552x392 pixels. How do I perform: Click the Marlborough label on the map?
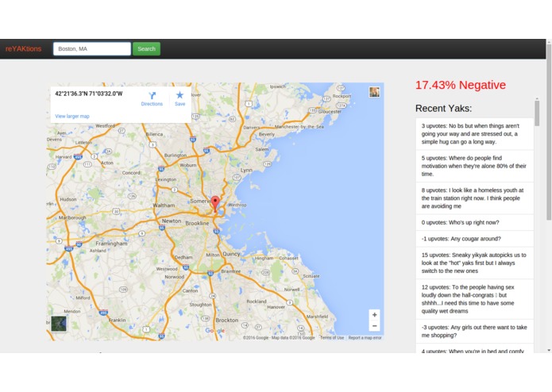click(71, 217)
